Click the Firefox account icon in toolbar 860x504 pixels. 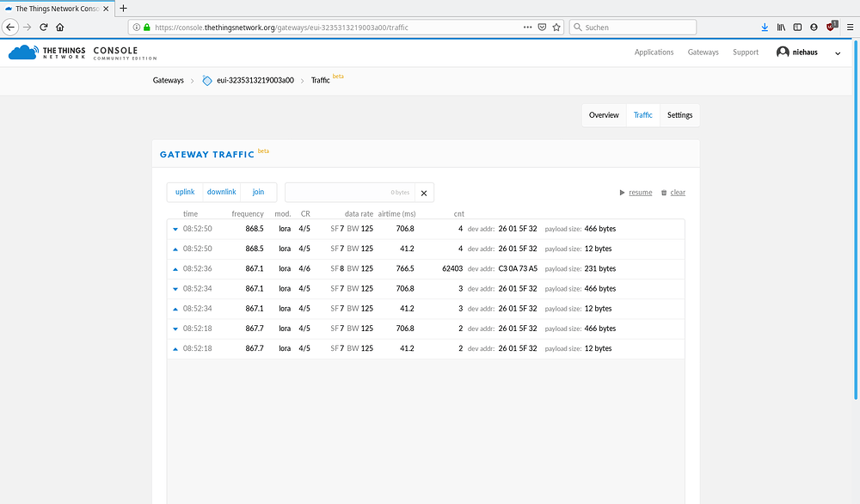coord(814,27)
